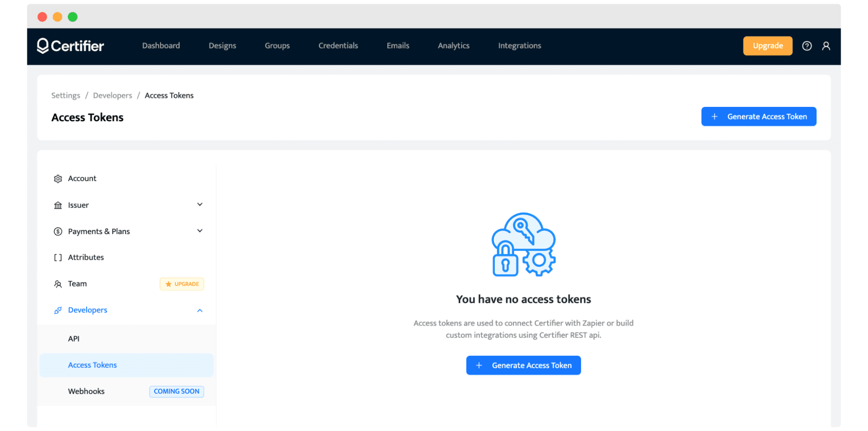The image size is (868, 431).
Task: Click the COMING SOON badge
Action: point(177,391)
